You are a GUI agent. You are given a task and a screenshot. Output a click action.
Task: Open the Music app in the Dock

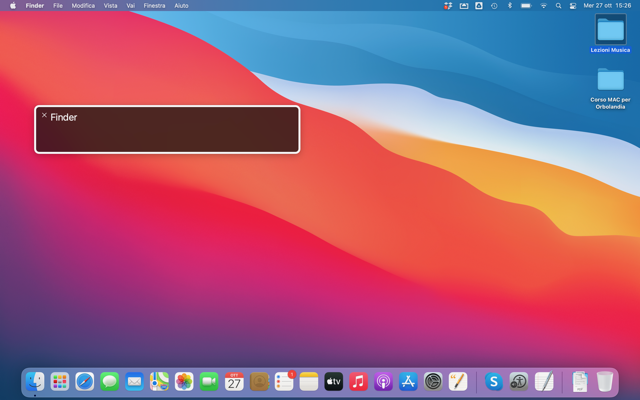point(359,382)
